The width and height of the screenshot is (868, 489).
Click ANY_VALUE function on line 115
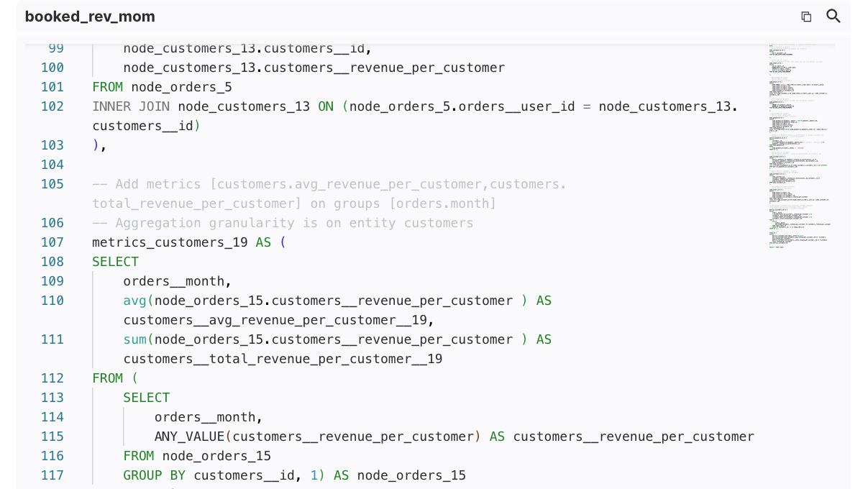190,437
